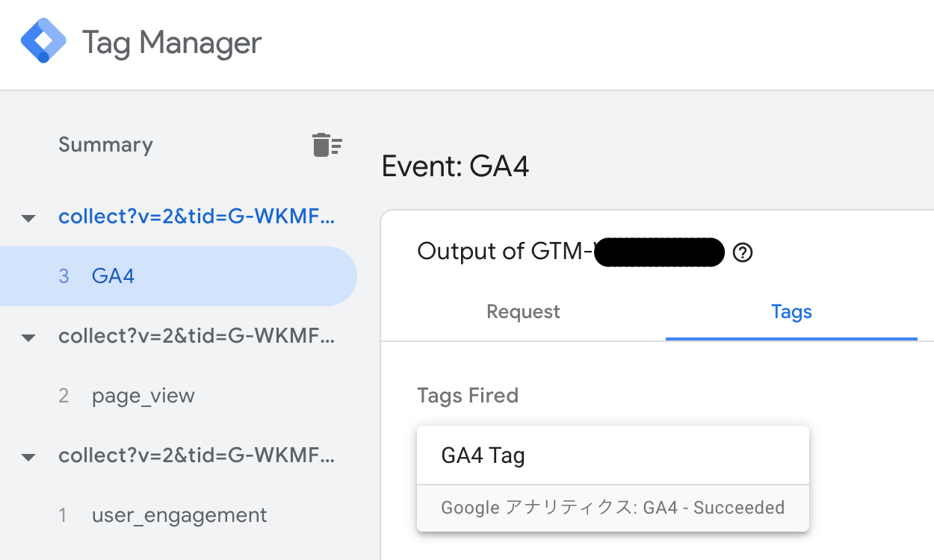
Task: Collapse the collect request containing user_engagement event
Action: click(x=28, y=456)
